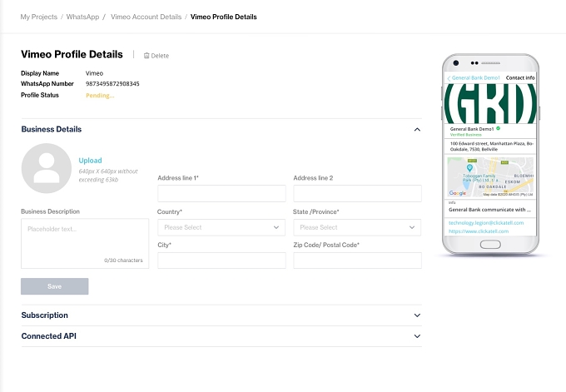Click the Delete trash icon
This screenshot has width=566, height=392.
[x=146, y=56]
